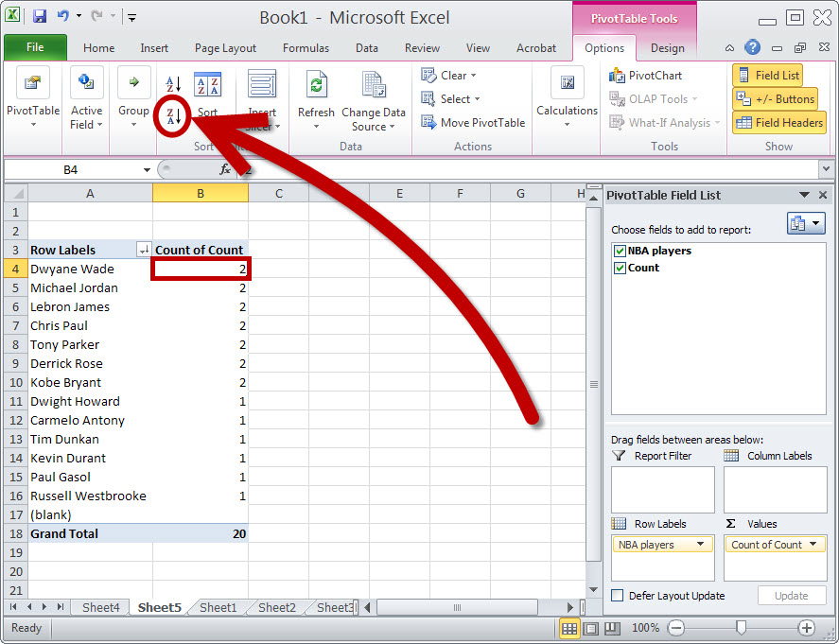
Task: Click the zoom level 100% button
Action: [646, 628]
